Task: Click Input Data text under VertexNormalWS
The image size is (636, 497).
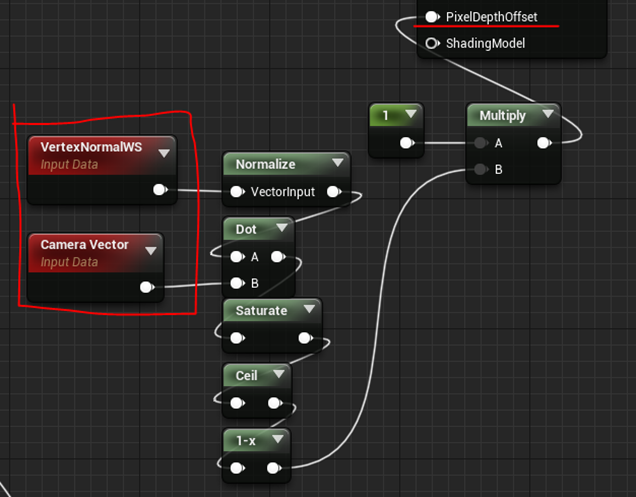Action: pyautogui.click(x=69, y=164)
